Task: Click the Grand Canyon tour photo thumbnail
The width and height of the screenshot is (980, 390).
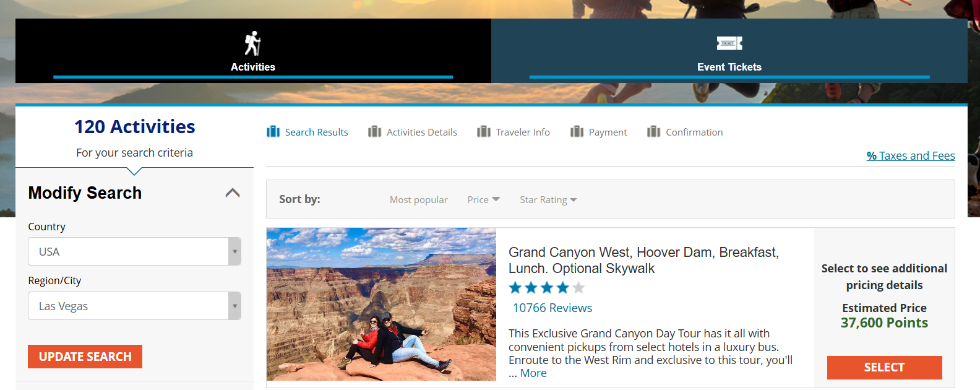Action: click(x=381, y=304)
